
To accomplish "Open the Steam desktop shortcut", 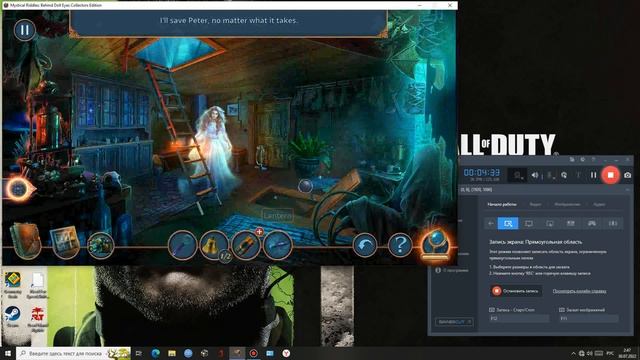I will [13, 317].
